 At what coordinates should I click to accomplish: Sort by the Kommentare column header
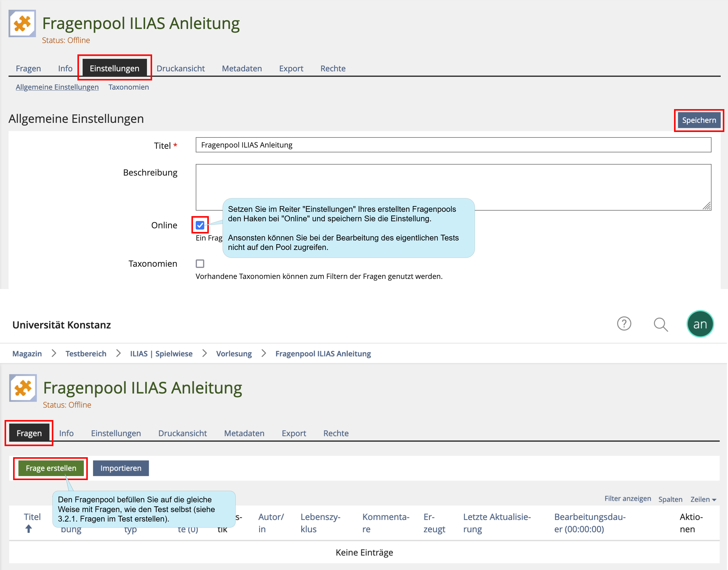(386, 523)
